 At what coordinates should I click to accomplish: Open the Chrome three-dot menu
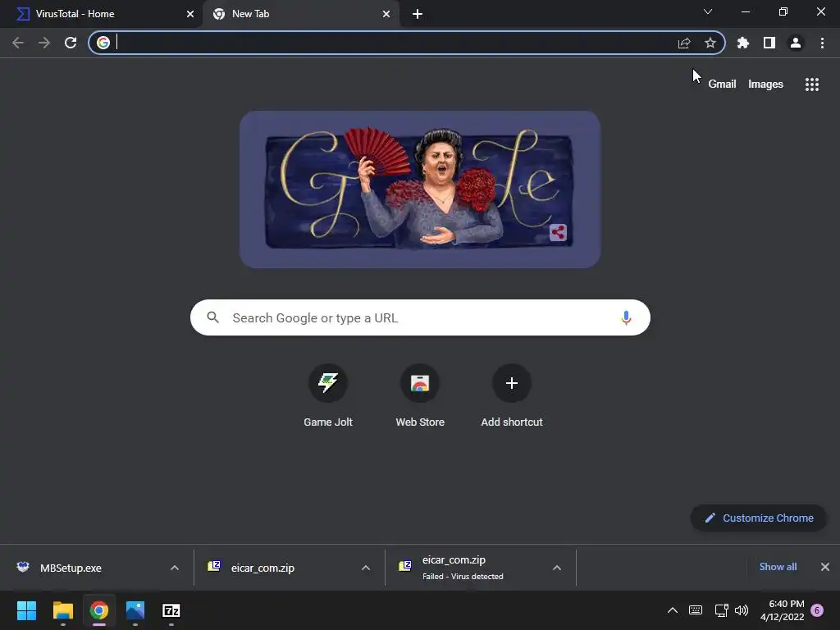tap(822, 43)
